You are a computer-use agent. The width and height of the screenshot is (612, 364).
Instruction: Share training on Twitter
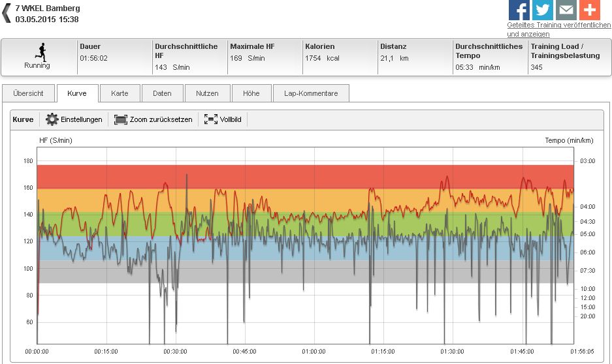pyautogui.click(x=543, y=10)
